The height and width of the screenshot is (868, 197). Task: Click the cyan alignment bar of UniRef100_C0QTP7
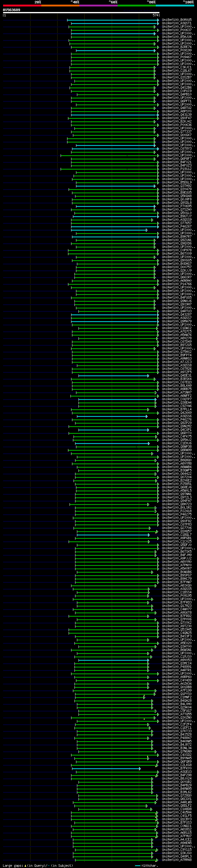coord(117,399)
